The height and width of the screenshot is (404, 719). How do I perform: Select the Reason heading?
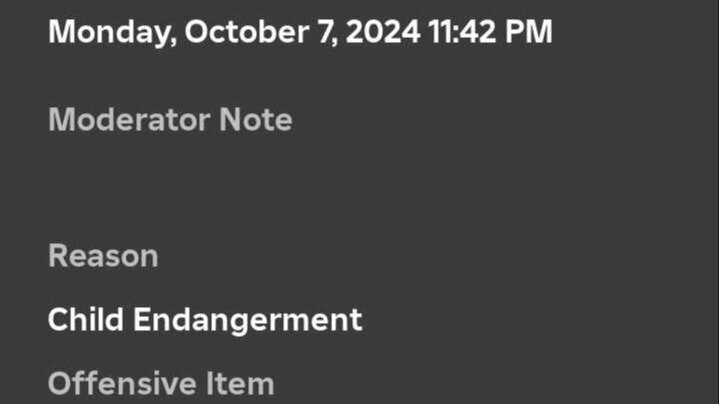pyautogui.click(x=103, y=256)
